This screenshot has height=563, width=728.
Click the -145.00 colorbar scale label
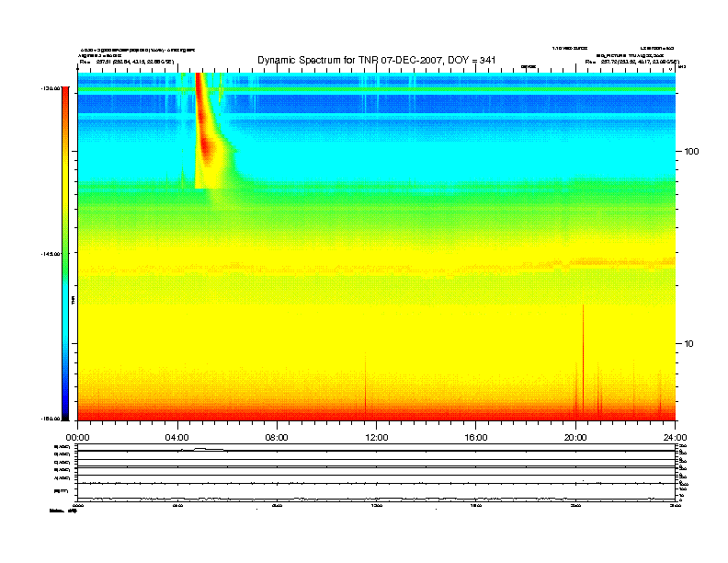click(50, 254)
